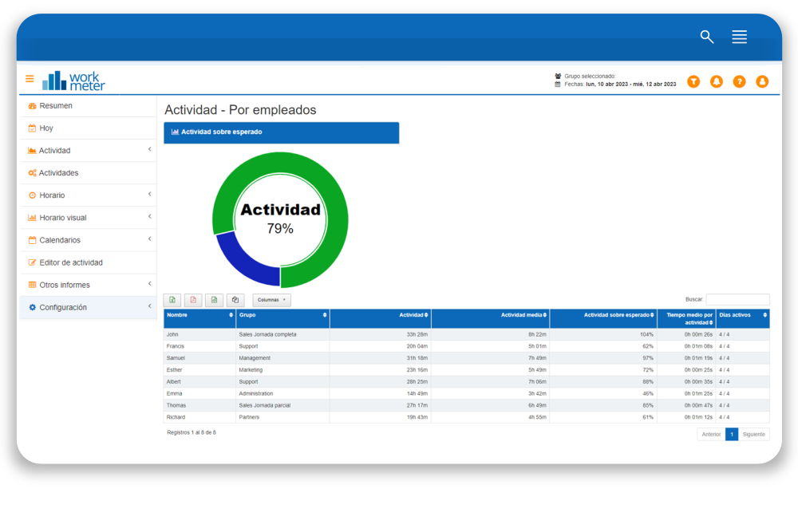Click the magnifying glass search icon
Viewport: 798px width, 532px height.
click(707, 37)
